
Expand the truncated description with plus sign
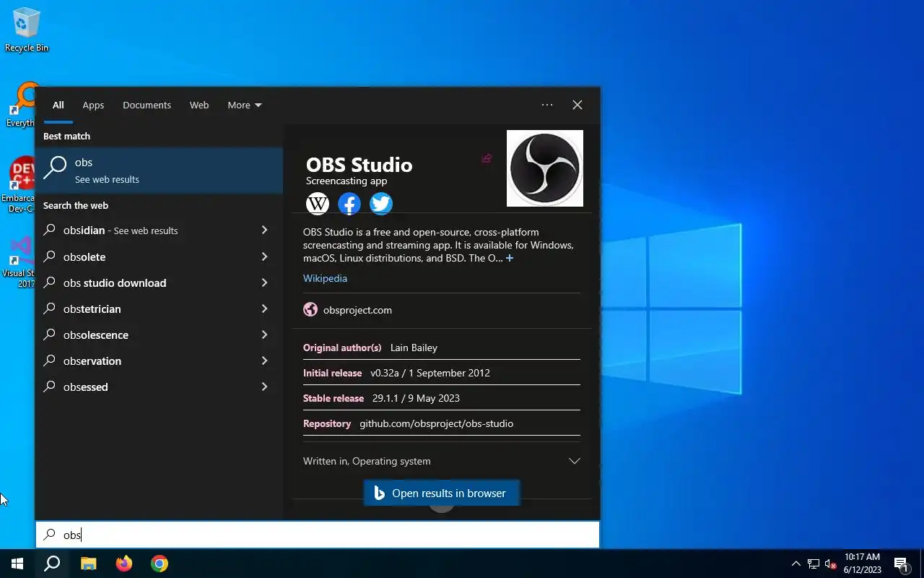coord(510,258)
